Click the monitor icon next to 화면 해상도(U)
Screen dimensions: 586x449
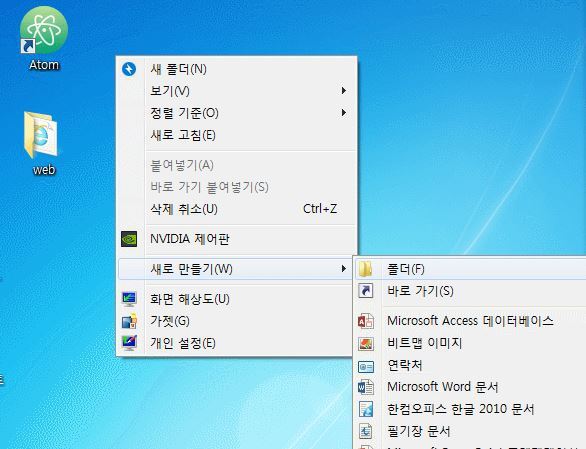(x=129, y=299)
